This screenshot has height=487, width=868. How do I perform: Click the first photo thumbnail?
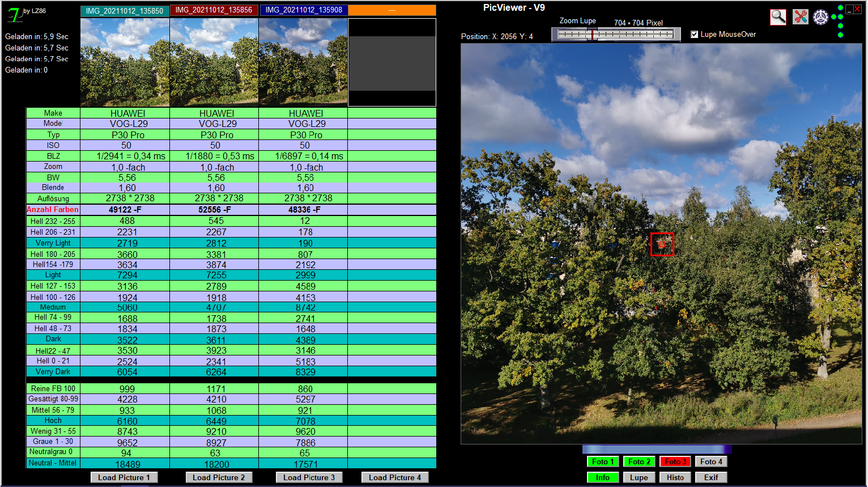tap(125, 62)
